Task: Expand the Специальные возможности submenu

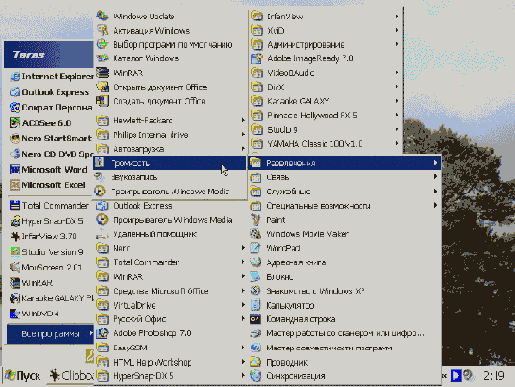Action: [x=345, y=206]
